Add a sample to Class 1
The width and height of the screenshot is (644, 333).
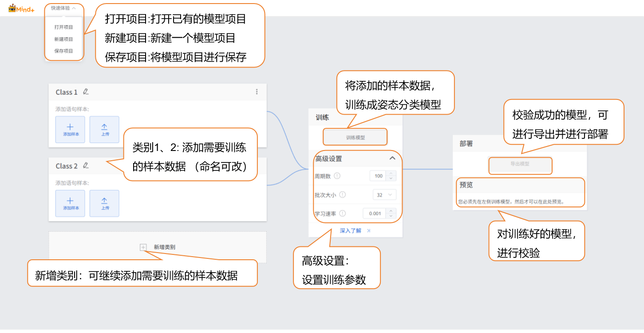tap(70, 130)
